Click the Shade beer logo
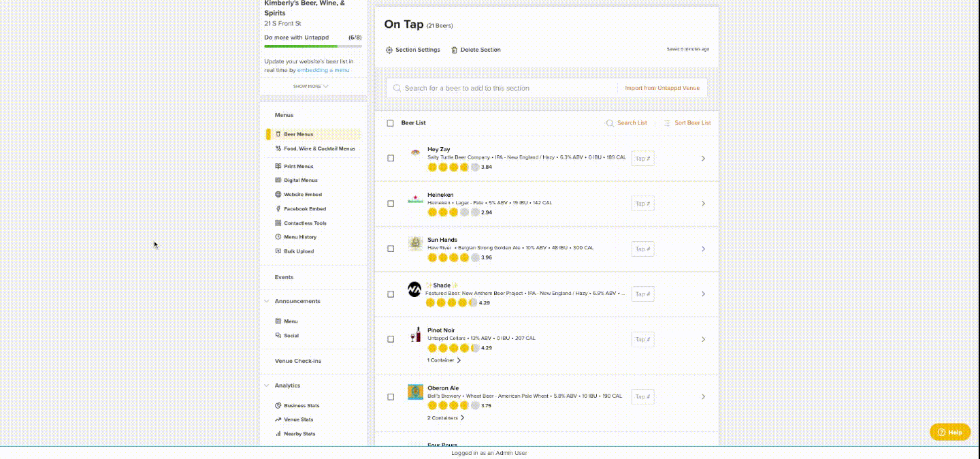Image resolution: width=980 pixels, height=459 pixels. [414, 289]
